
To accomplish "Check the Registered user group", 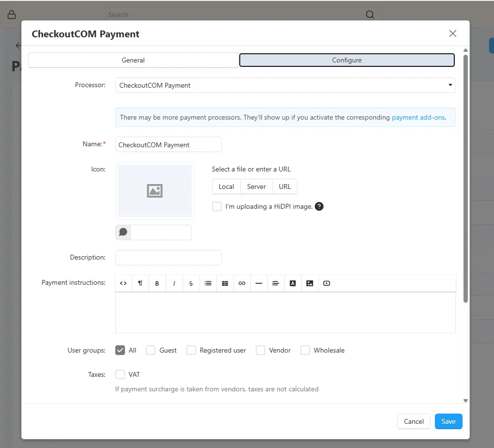I will click(191, 350).
